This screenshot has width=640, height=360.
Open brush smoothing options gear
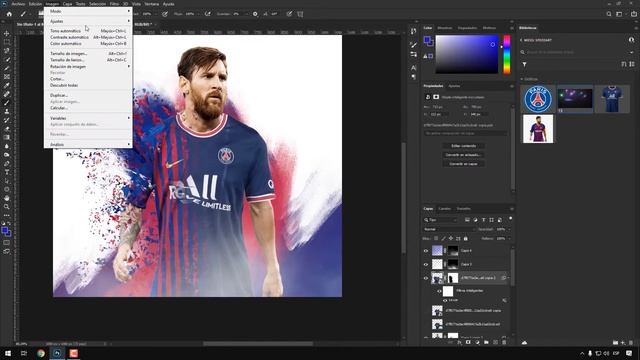255,14
